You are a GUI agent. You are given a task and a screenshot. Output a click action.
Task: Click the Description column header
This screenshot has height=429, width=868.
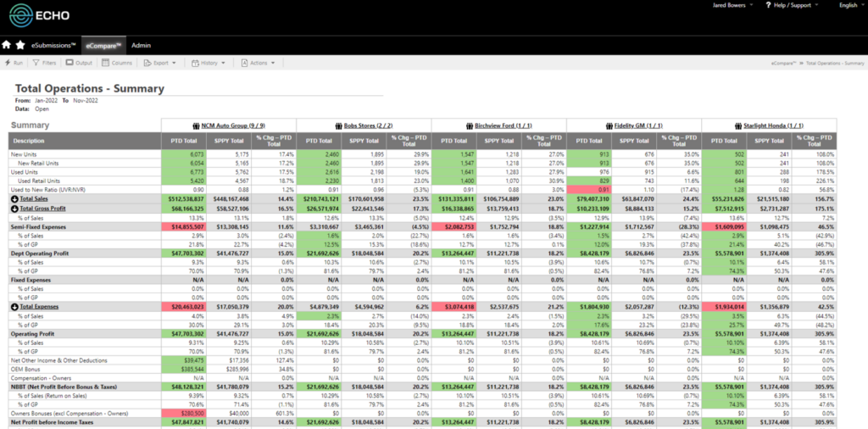[x=86, y=141]
